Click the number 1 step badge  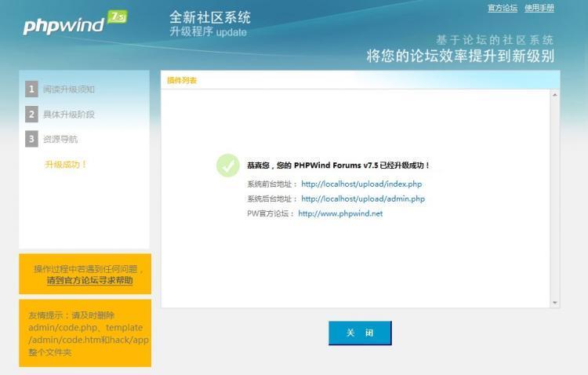31,89
